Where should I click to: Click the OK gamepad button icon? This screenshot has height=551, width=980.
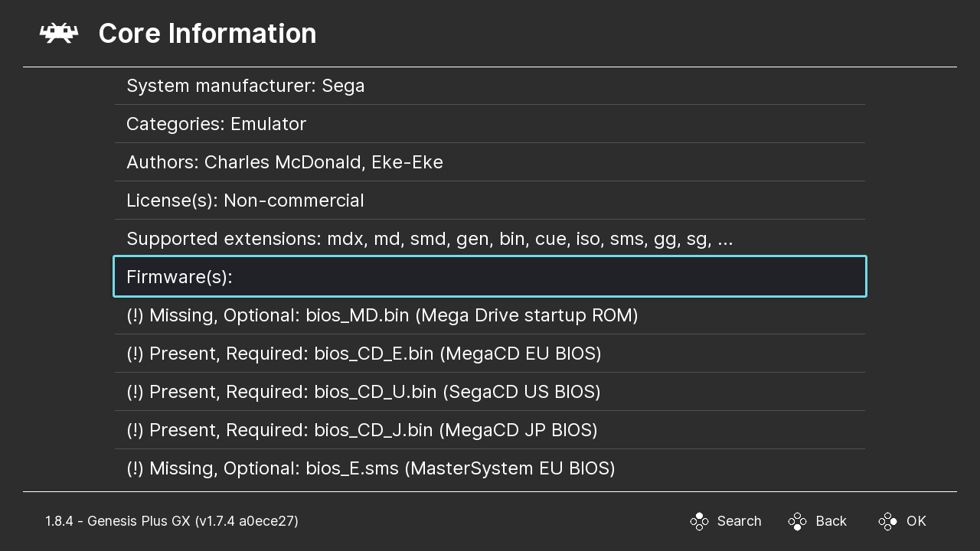[888, 521]
